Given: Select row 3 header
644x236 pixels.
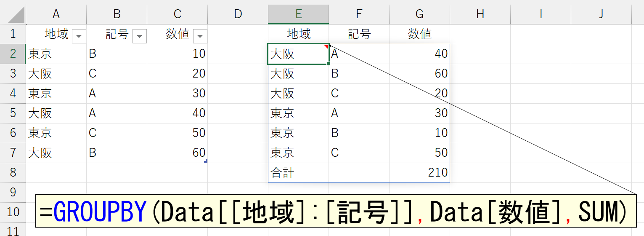Looking at the screenshot, I should click(x=13, y=74).
